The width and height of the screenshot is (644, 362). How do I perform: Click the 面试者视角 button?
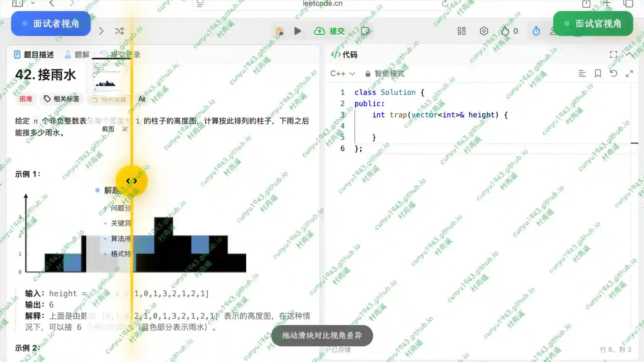coord(51,24)
